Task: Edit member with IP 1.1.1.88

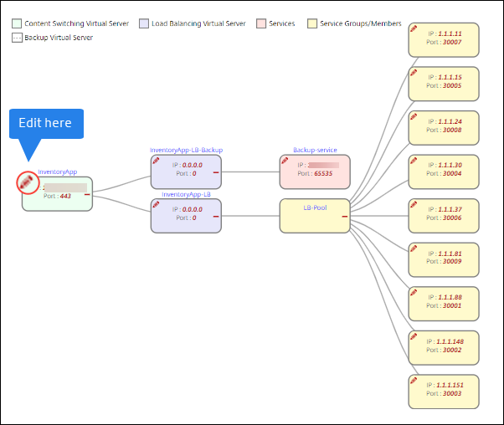Action: tap(414, 292)
